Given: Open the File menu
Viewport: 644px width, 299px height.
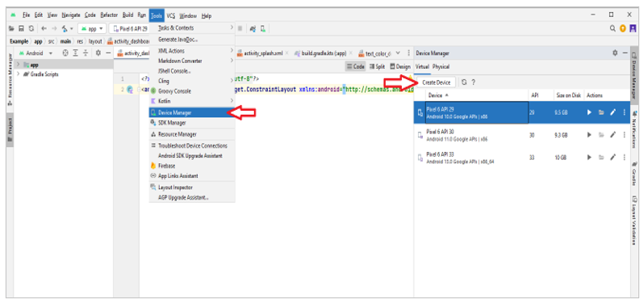Looking at the screenshot, I should pyautogui.click(x=27, y=15).
